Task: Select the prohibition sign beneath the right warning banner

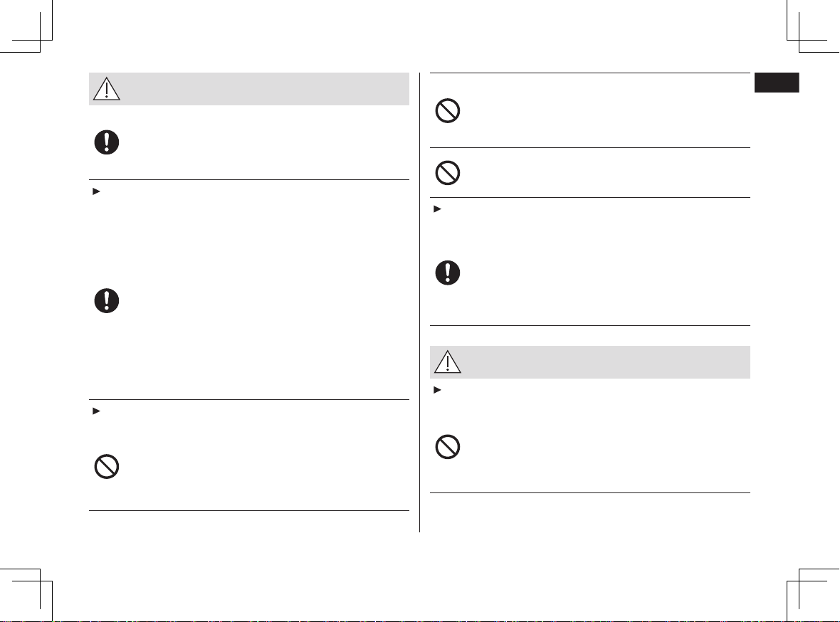Action: click(x=447, y=447)
